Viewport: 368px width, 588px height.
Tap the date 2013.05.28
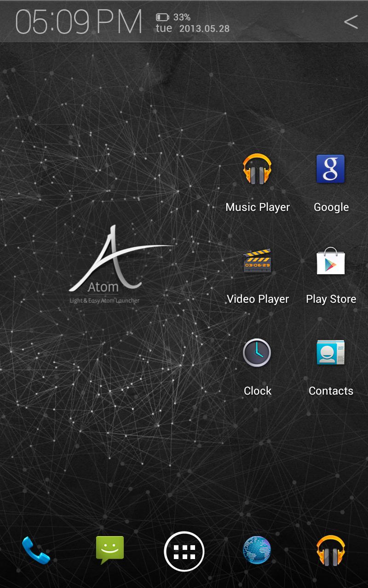click(201, 28)
